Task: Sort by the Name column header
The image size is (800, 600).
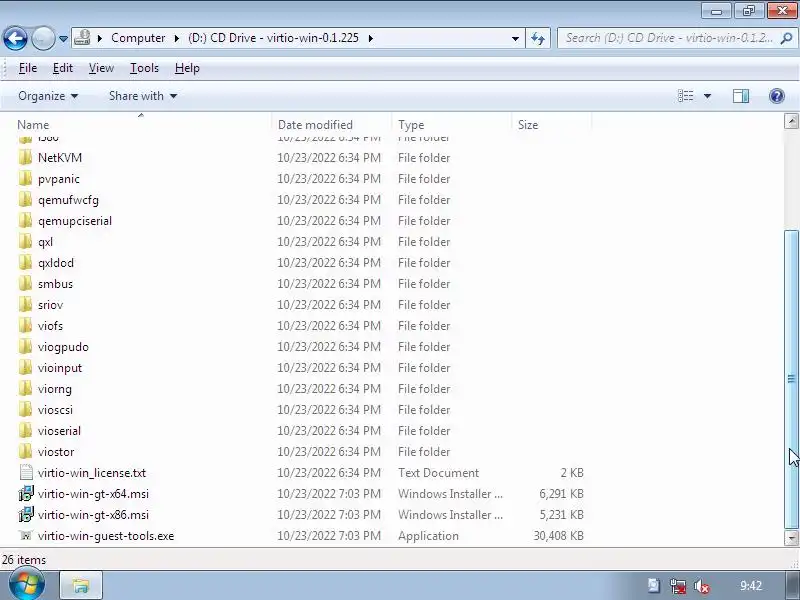Action: click(33, 125)
